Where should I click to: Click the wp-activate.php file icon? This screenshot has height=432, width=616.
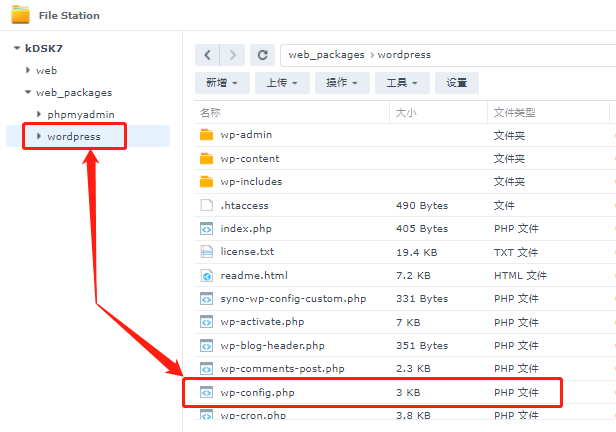206,322
